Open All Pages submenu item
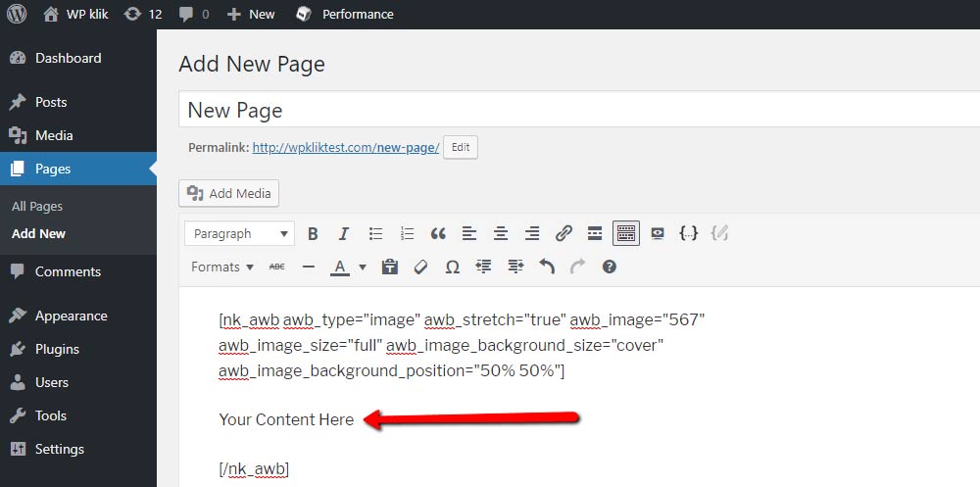980x487 pixels. pos(37,207)
